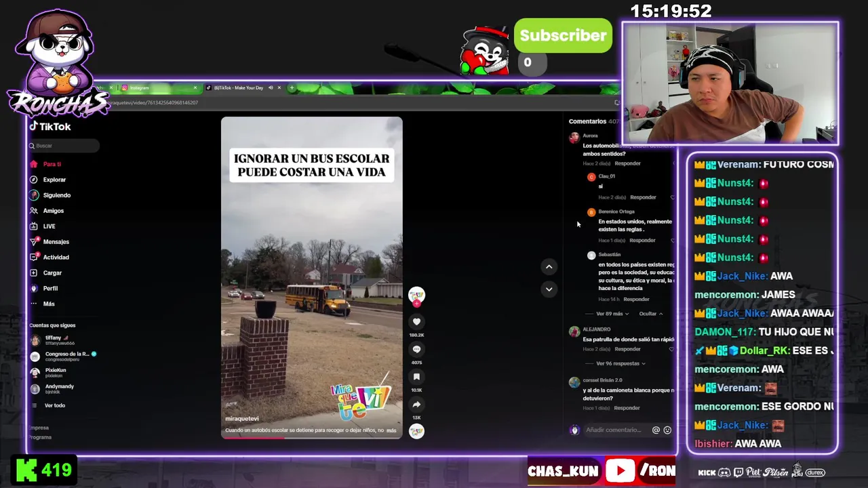Click the RONCHAS channel logo

pos(58,63)
